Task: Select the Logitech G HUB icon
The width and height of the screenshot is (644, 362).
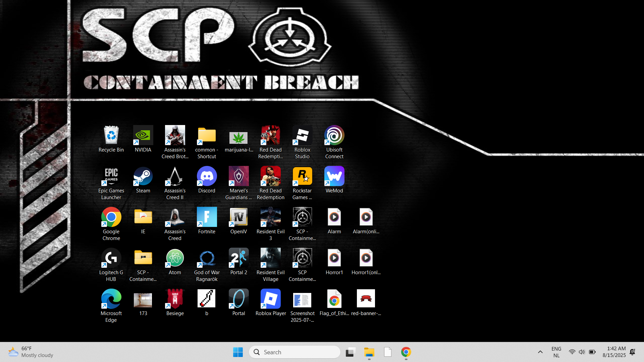Action: 111,265
